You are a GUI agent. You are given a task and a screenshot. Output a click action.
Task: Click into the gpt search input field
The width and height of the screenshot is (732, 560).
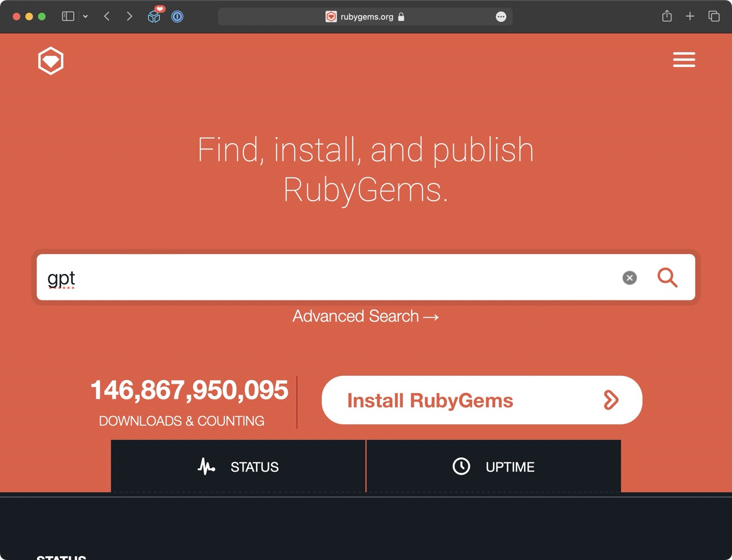coord(330,277)
